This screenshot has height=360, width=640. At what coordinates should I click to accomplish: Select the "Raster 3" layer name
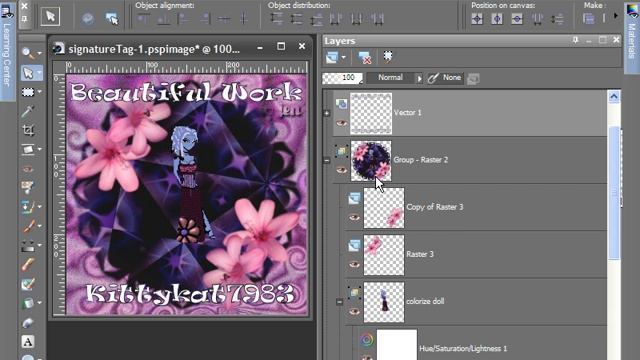[420, 254]
